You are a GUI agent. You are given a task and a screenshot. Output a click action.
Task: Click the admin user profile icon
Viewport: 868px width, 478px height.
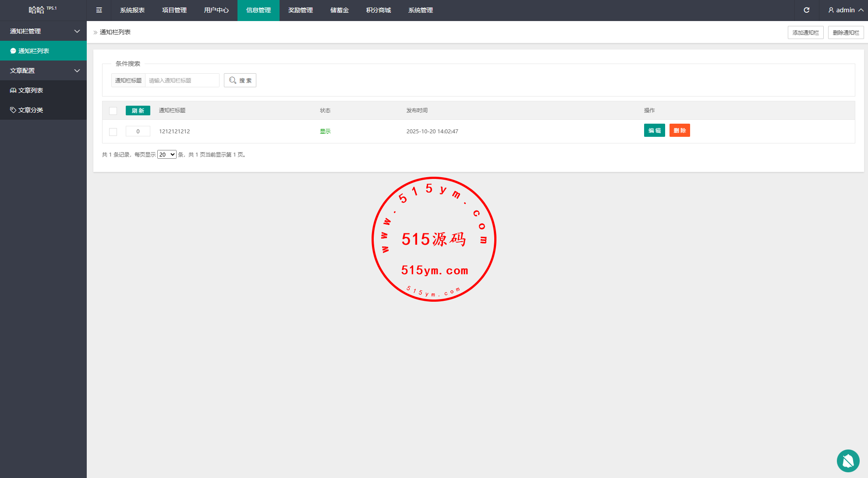pyautogui.click(x=831, y=10)
